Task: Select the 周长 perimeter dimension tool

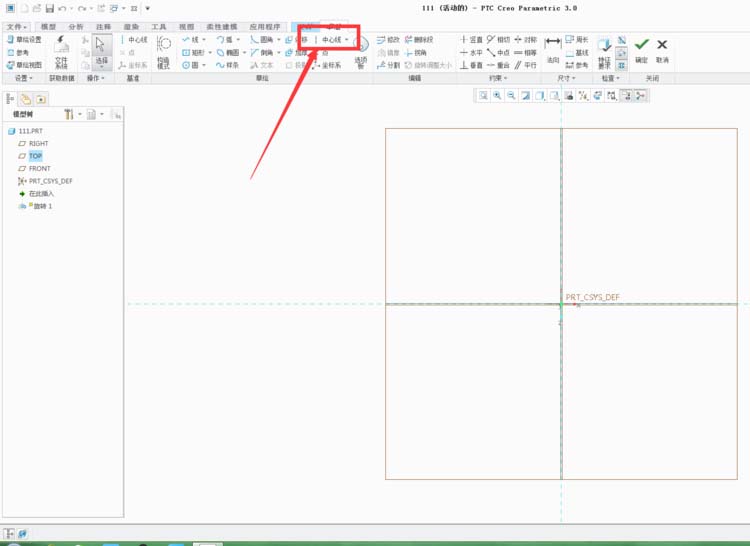Action: (577, 40)
